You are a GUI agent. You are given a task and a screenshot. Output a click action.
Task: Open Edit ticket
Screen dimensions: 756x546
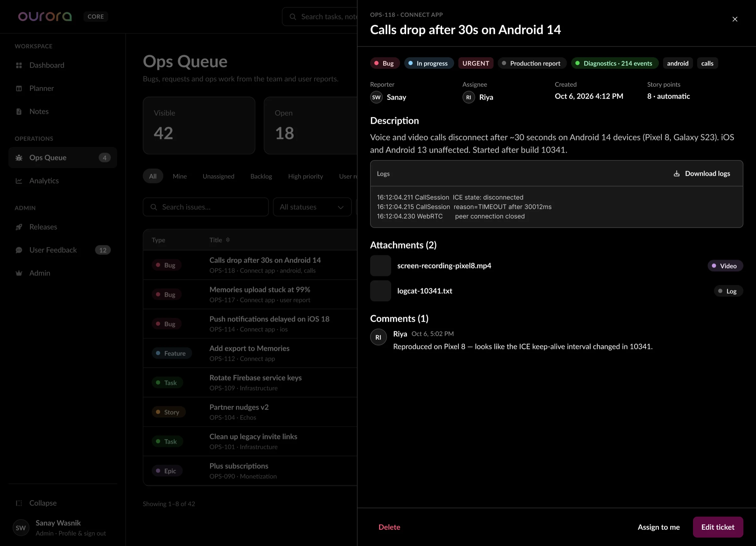click(x=718, y=527)
